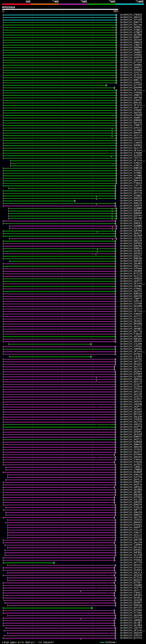The width and height of the screenshot is (146, 644).
Task: Select hit label UniRef100_Q6YCG7
Action: point(131,361)
